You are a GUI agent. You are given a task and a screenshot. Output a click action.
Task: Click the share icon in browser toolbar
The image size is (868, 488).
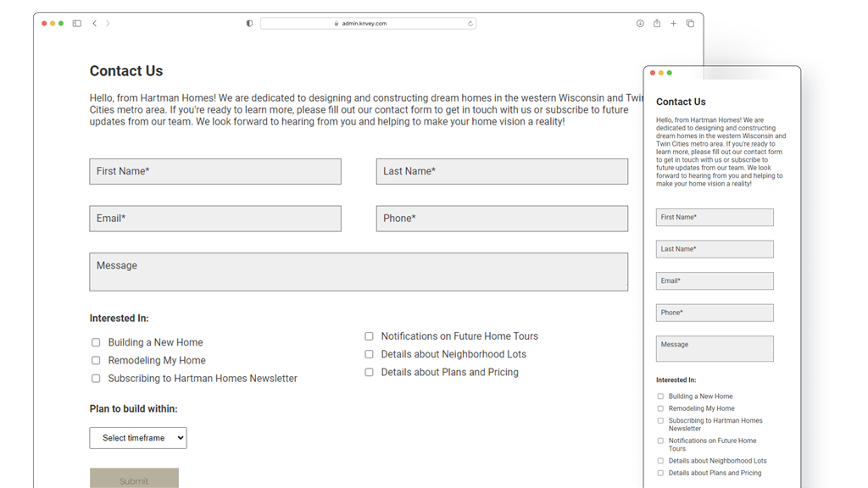pos(657,23)
